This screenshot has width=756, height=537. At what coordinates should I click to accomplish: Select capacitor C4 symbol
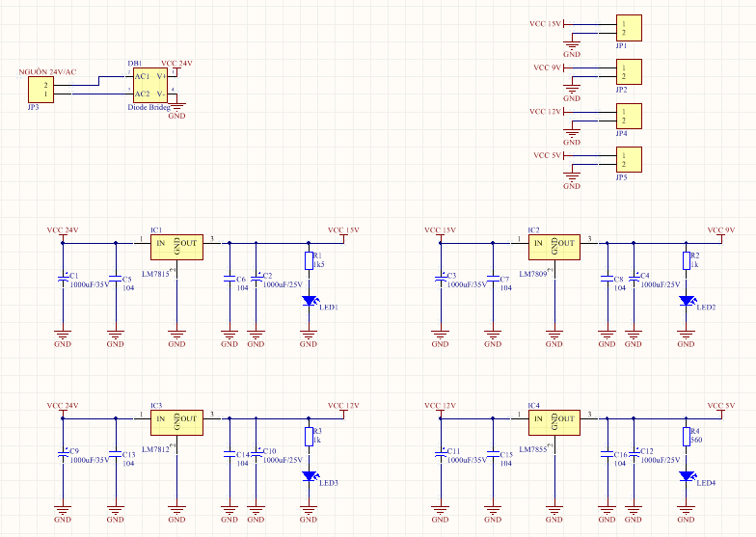pos(634,278)
